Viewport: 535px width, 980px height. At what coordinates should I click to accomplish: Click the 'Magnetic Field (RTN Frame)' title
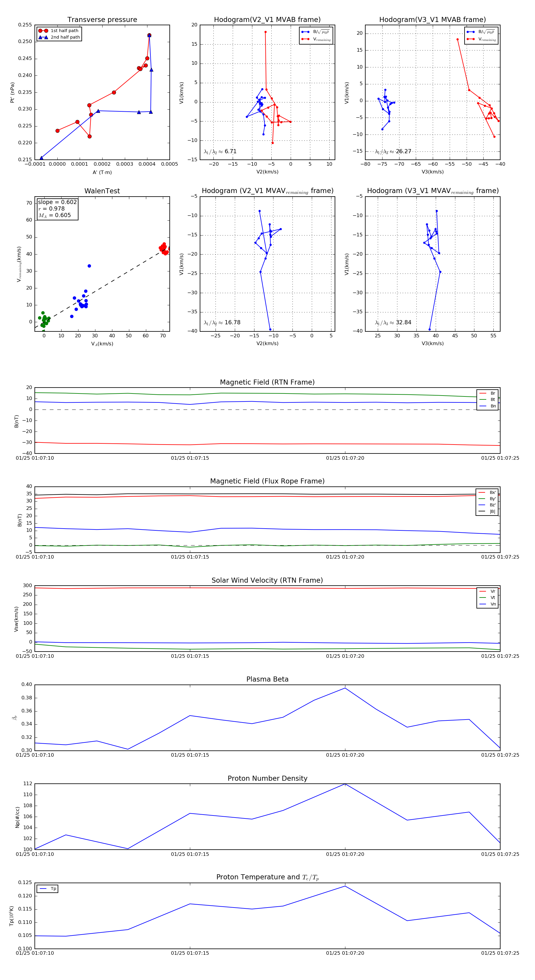click(x=267, y=382)
